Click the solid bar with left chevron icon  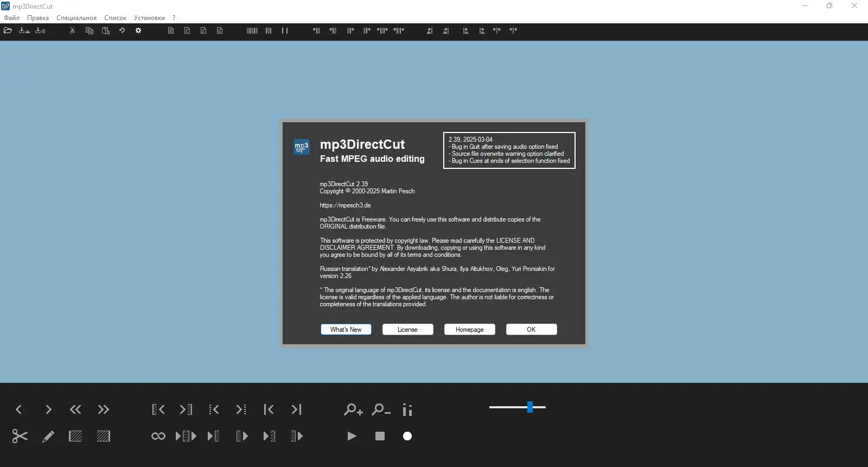269,409
